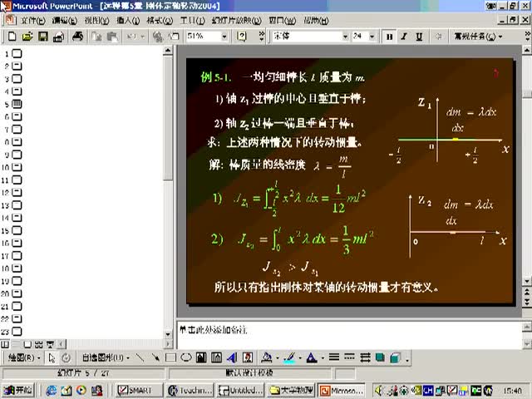Choose arrow style from drawing toolbar
The width and height of the screenshot is (532, 399).
click(x=365, y=357)
